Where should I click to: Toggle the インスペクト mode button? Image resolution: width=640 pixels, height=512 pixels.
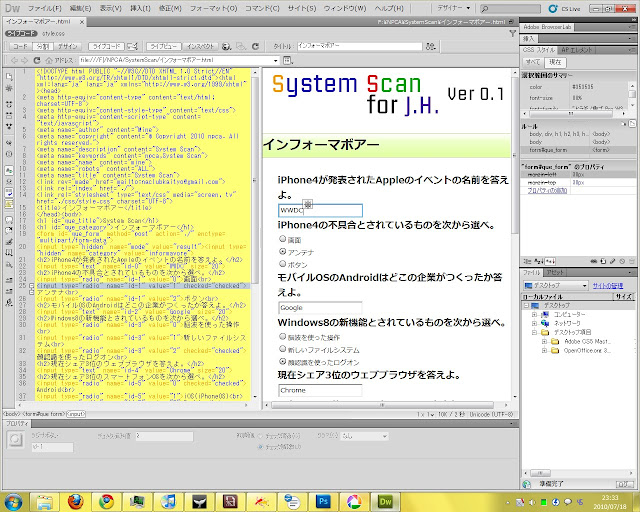[x=200, y=47]
